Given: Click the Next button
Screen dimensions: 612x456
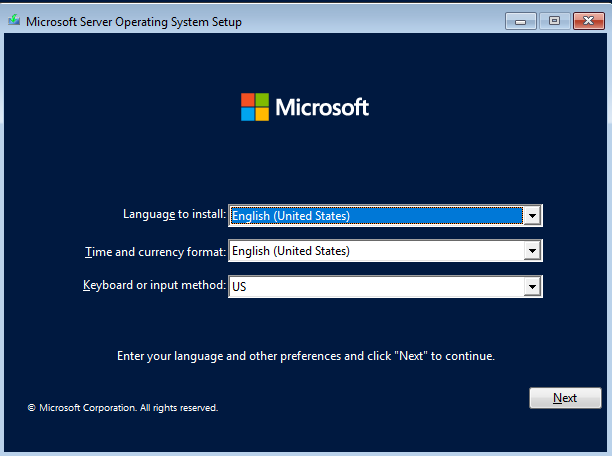Looking at the screenshot, I should pos(565,398).
